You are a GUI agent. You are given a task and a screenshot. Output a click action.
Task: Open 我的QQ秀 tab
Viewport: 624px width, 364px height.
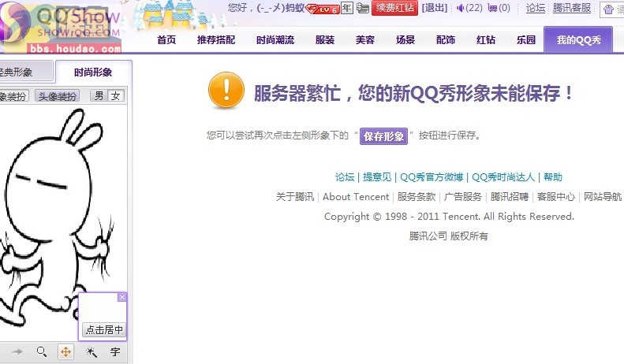[x=578, y=39]
